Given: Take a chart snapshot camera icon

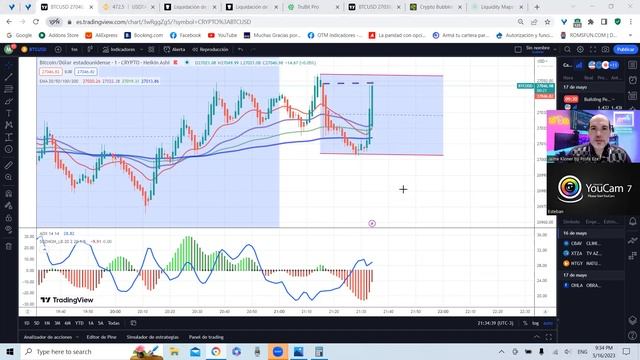Looking at the screenshot, I should (x=605, y=49).
